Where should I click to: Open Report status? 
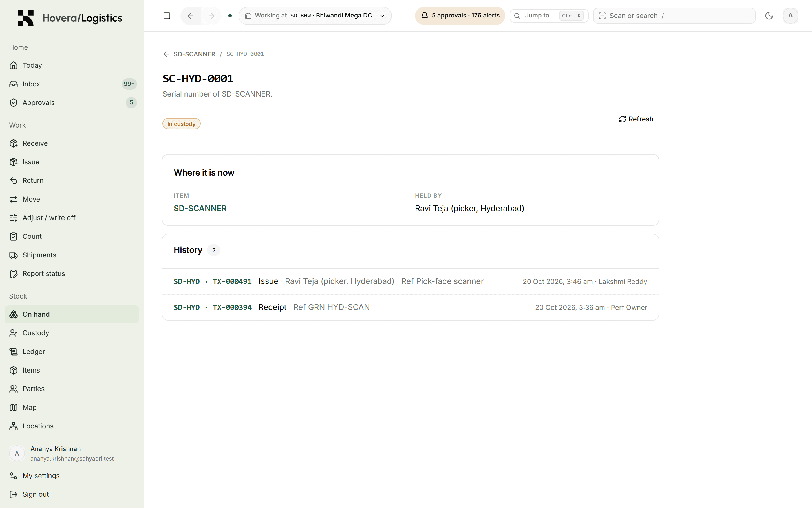pyautogui.click(x=72, y=274)
